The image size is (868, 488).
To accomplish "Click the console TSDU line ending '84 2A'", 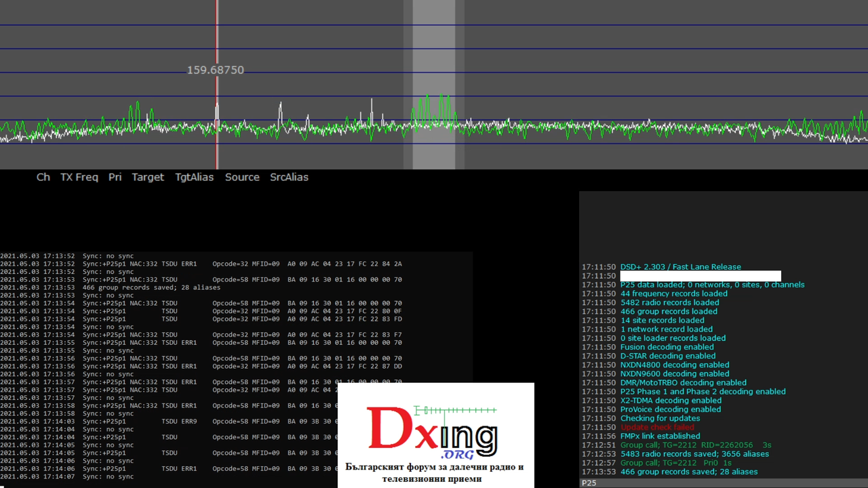I will tap(201, 264).
